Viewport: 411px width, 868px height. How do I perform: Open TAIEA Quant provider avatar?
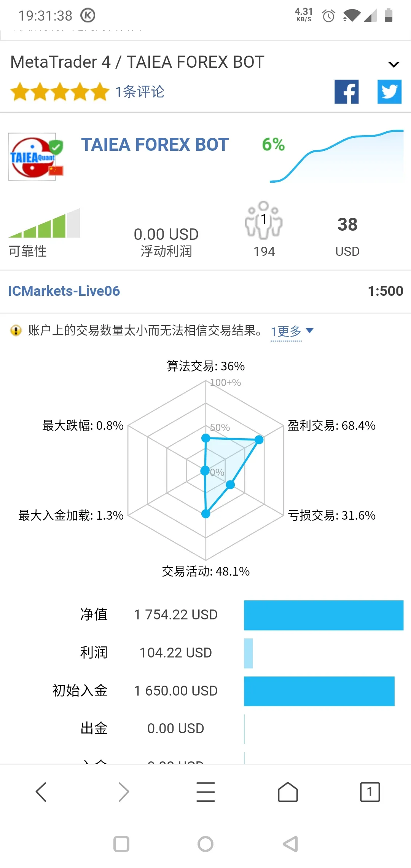pos(35,156)
